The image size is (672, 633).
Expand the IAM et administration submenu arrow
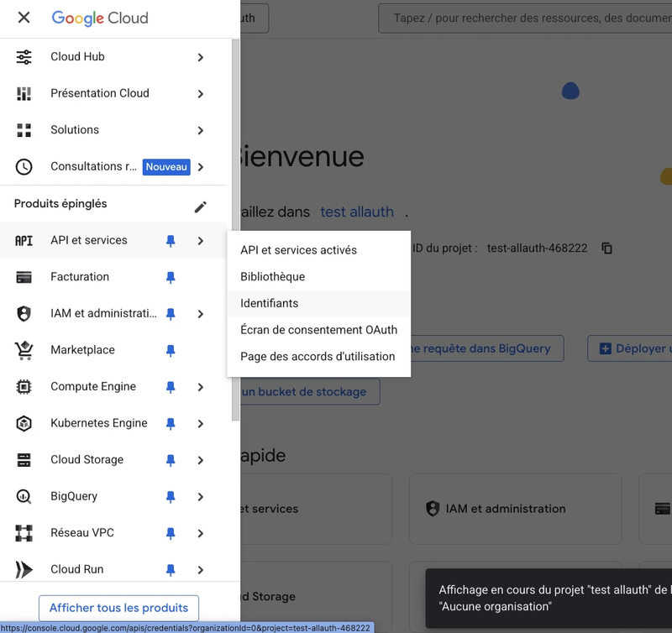pos(201,314)
